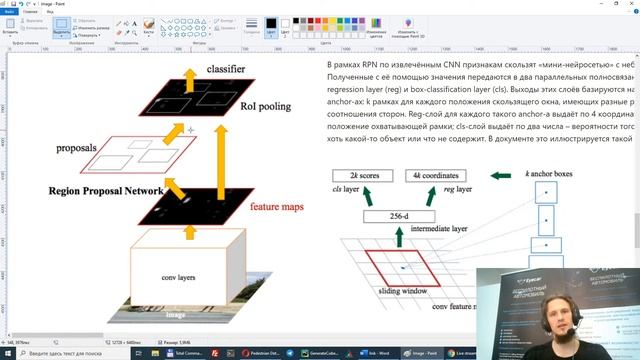
Task: Pick the Right triangle shape
Action: [163, 28]
